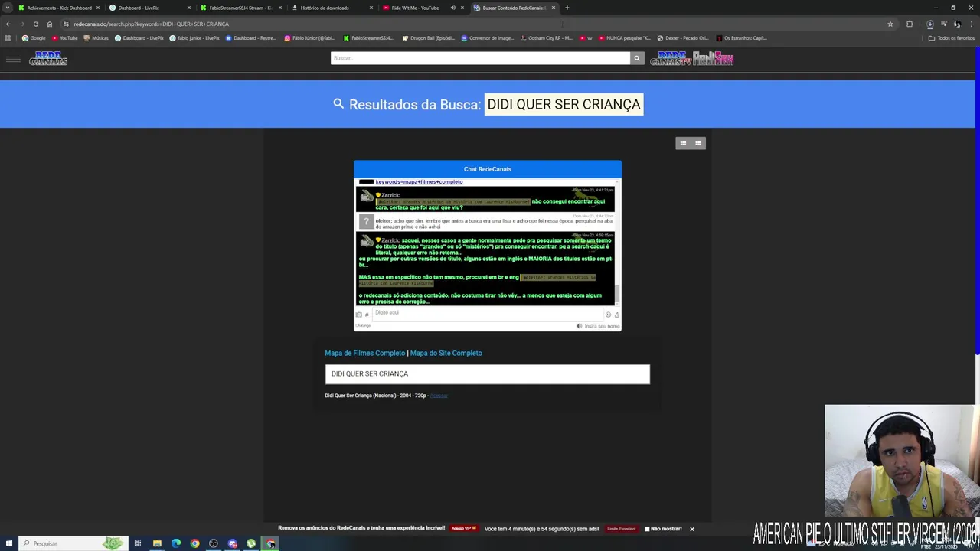Close the ad notice bar
The height and width of the screenshot is (551, 980).
[x=691, y=529]
